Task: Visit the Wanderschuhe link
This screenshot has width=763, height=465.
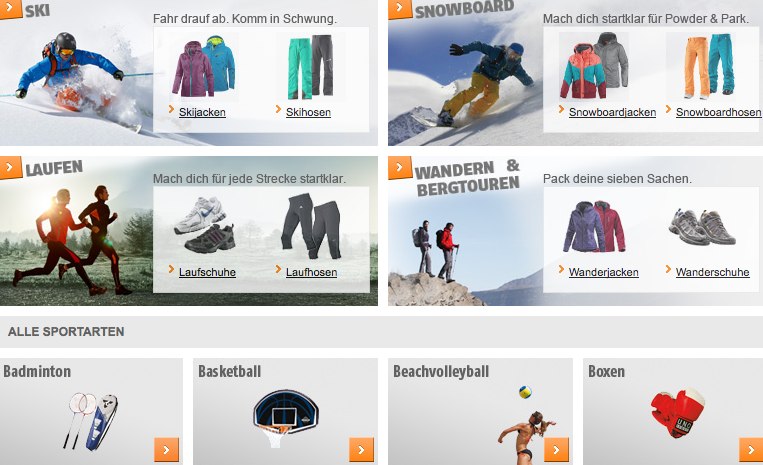Action: click(x=712, y=272)
